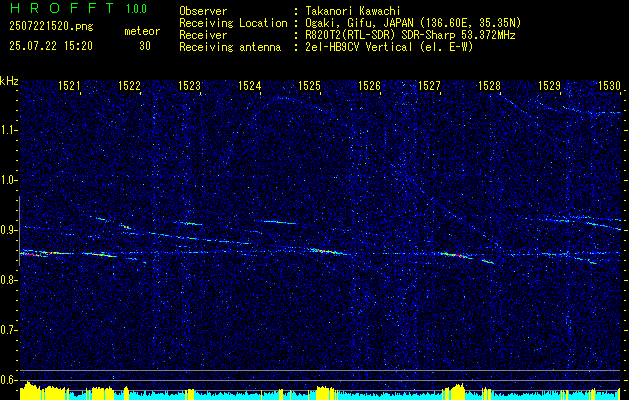Click time marker 1522
The height and width of the screenshot is (400, 629).
coord(129,85)
